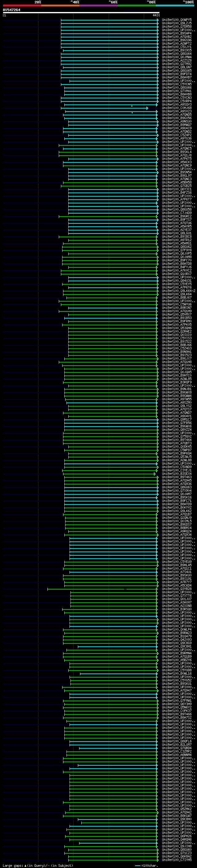
Task: Select hit UniRef100_B9SAP4
Action: click(177, 33)
